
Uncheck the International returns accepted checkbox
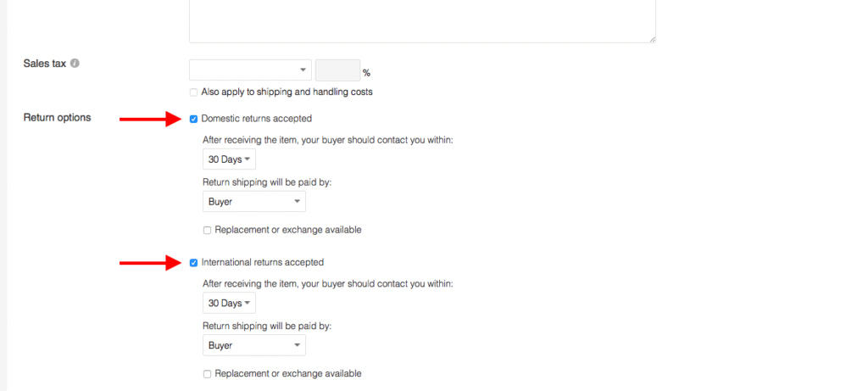click(x=194, y=263)
